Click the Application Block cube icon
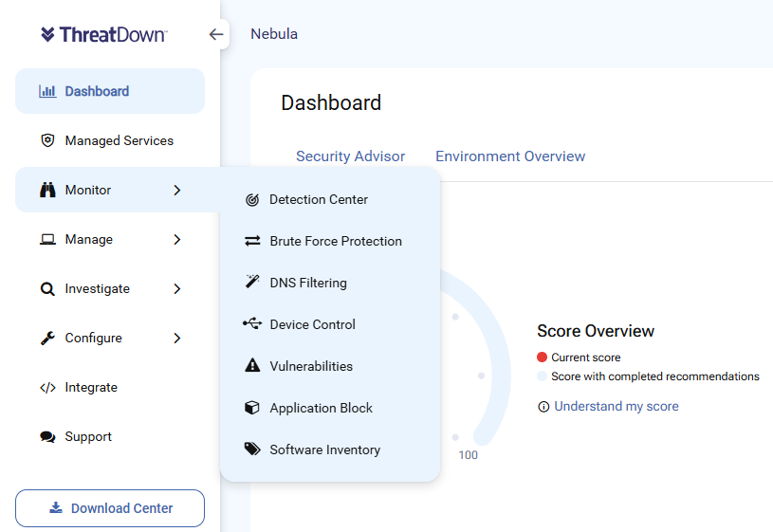Screen dimensions: 773x532 click(x=252, y=408)
